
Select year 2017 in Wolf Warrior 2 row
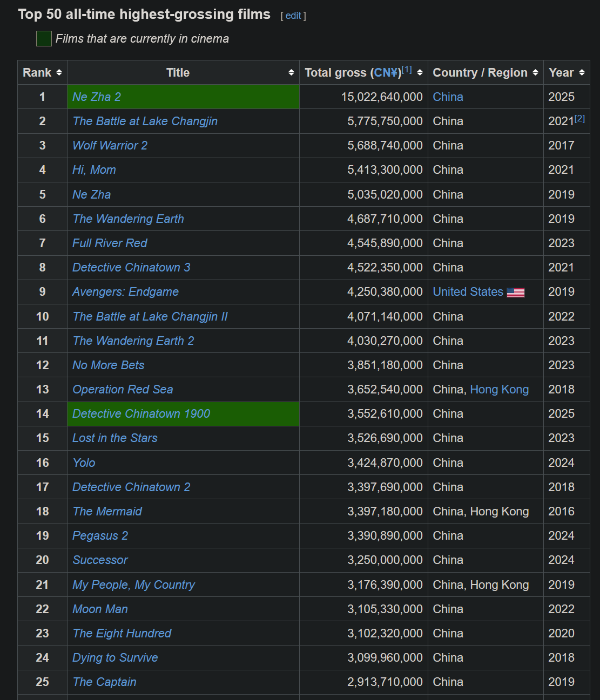click(561, 146)
